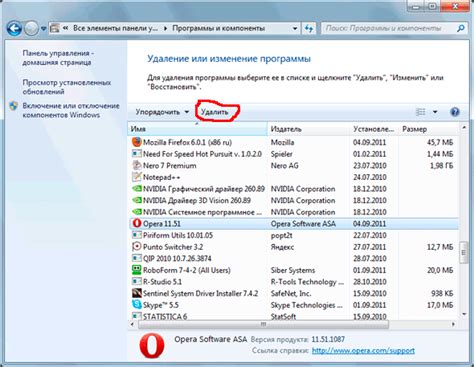Click the horizontal scrollbar thumb

coord(263,324)
